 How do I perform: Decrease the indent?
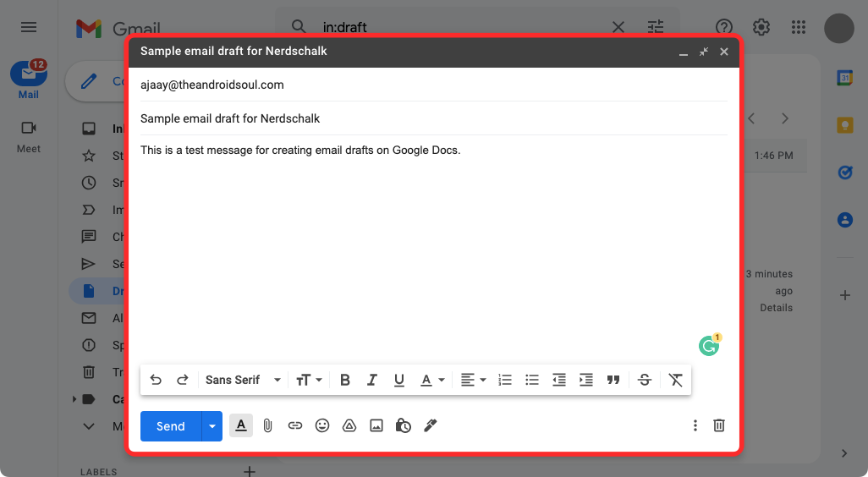pyautogui.click(x=559, y=380)
